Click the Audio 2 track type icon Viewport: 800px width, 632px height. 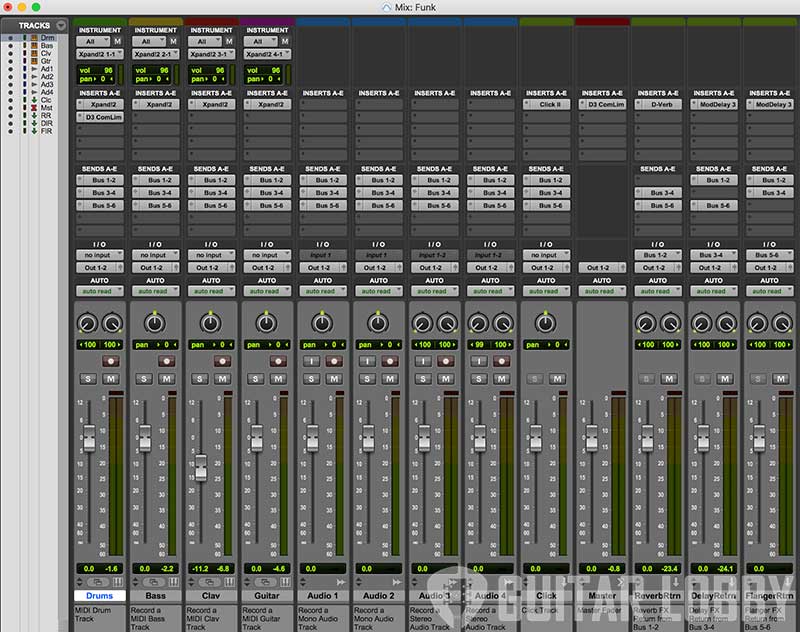click(x=396, y=582)
